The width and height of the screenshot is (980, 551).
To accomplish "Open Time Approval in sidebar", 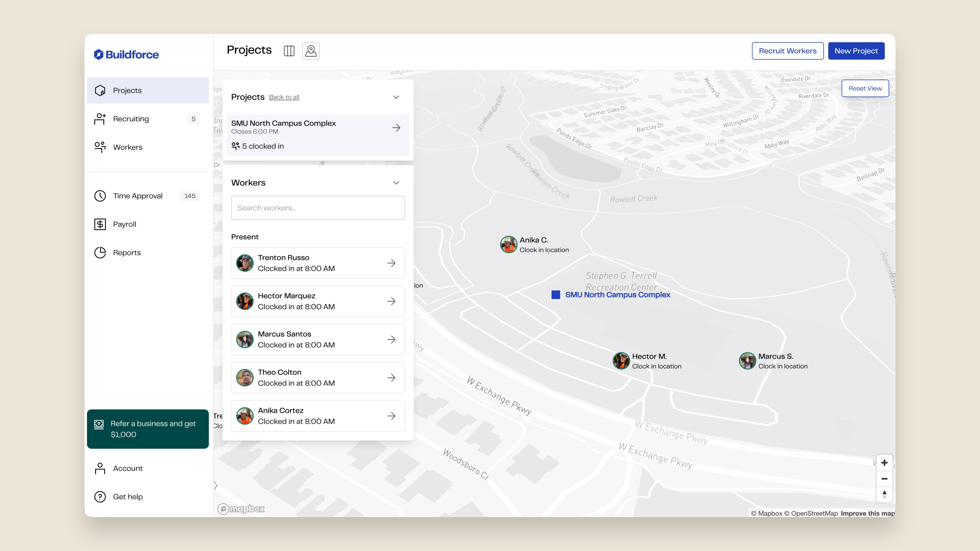I will coord(148,196).
